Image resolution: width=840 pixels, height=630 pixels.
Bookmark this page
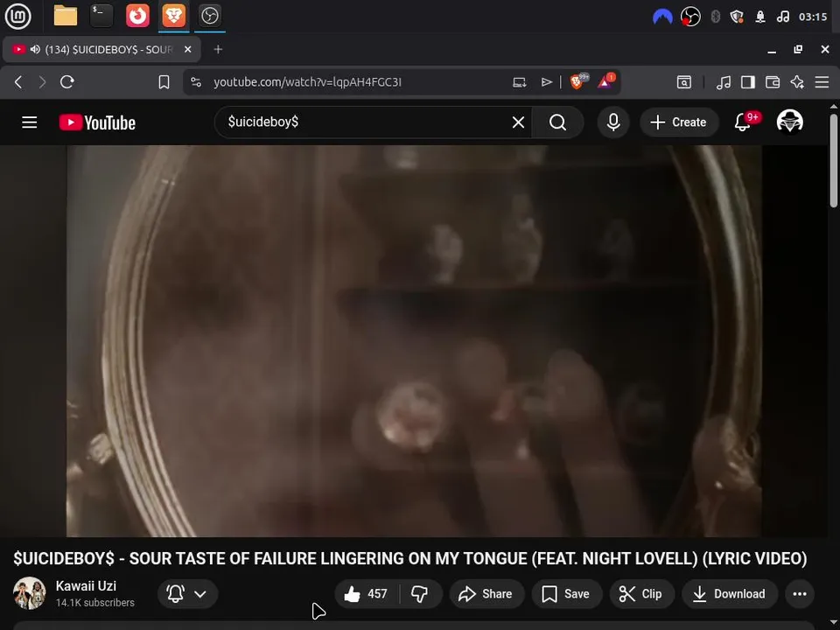tap(164, 82)
